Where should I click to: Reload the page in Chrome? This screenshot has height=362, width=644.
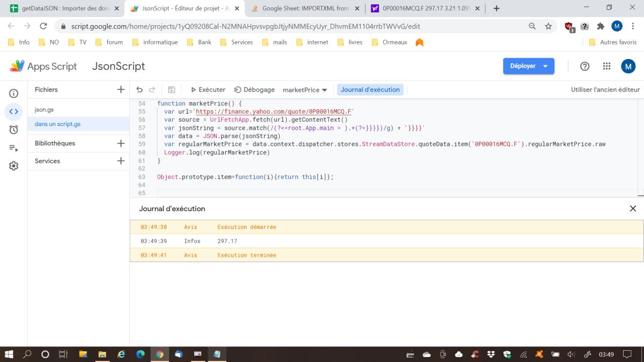pos(43,26)
